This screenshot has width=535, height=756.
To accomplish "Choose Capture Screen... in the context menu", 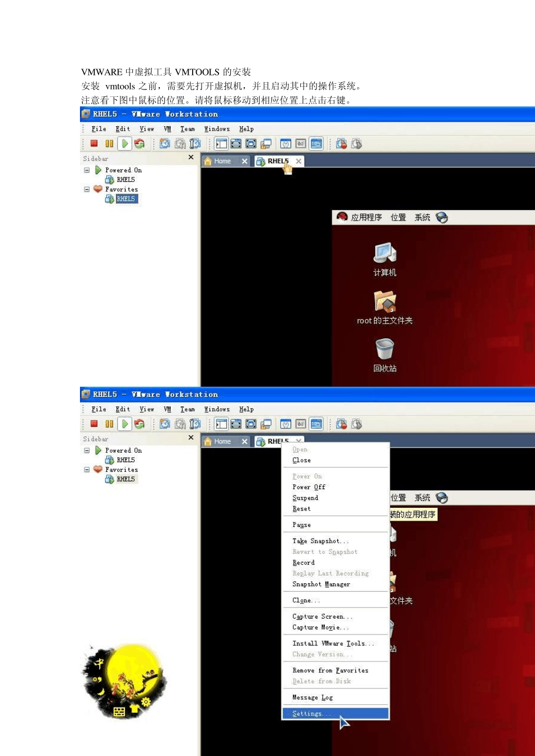I will [x=336, y=616].
